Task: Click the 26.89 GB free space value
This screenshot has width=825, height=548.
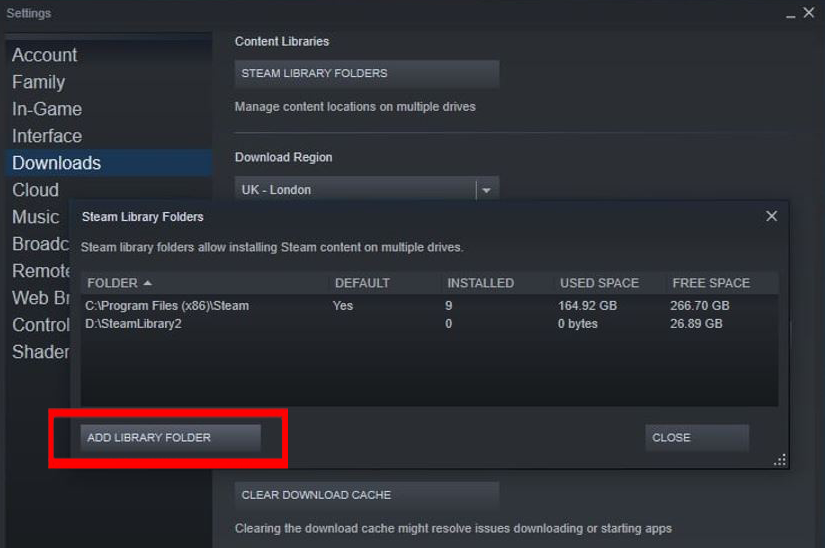Action: point(696,323)
